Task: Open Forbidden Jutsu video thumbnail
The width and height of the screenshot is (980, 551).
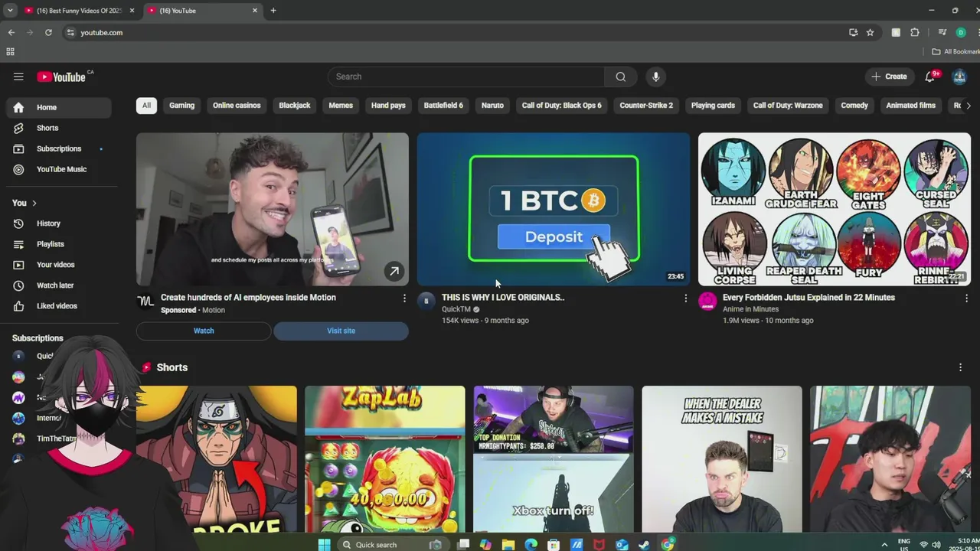Action: [x=835, y=209]
